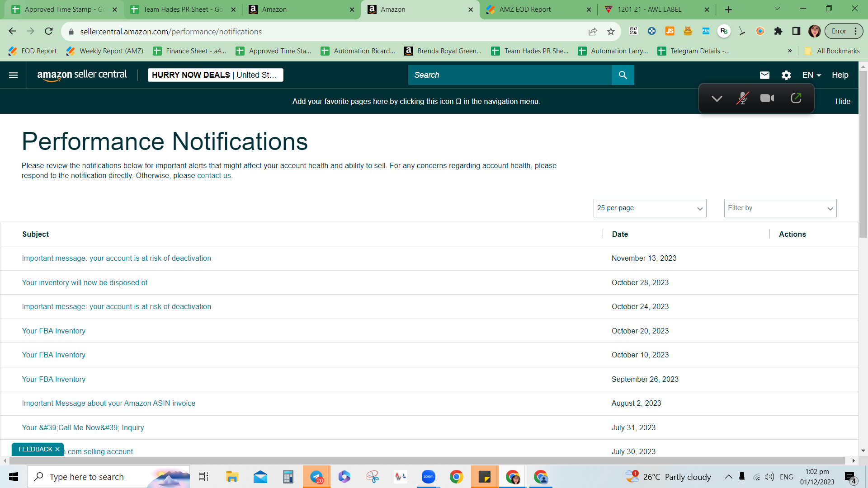Open the HURRY NOW DEALS marketplace switcher

coord(215,75)
